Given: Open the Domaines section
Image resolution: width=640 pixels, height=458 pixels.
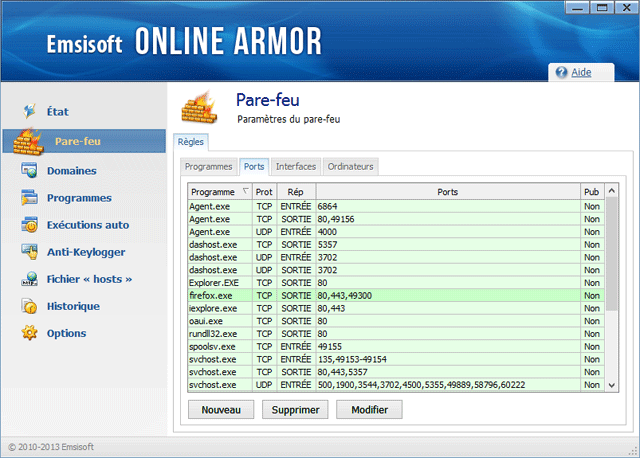Looking at the screenshot, I should 72,171.
